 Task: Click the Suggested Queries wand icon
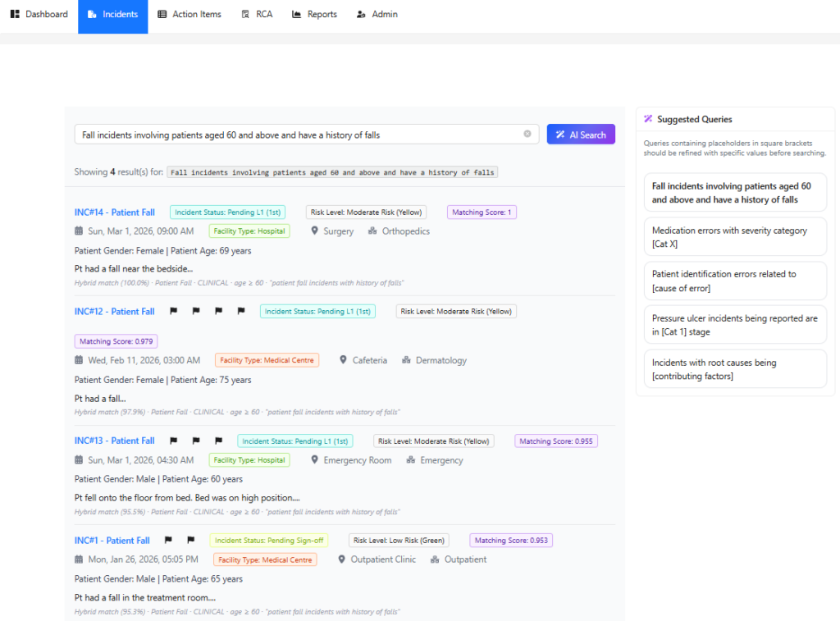pyautogui.click(x=648, y=119)
